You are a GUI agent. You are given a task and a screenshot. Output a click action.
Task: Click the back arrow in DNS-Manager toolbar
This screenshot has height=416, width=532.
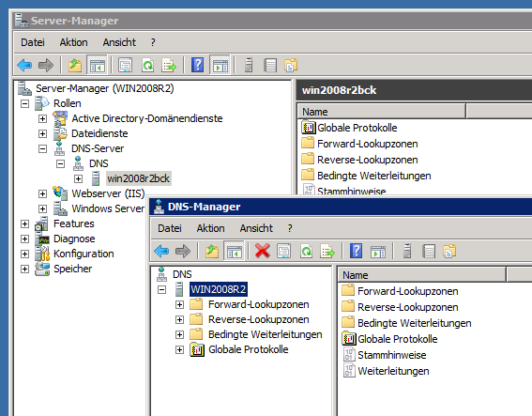[161, 252]
